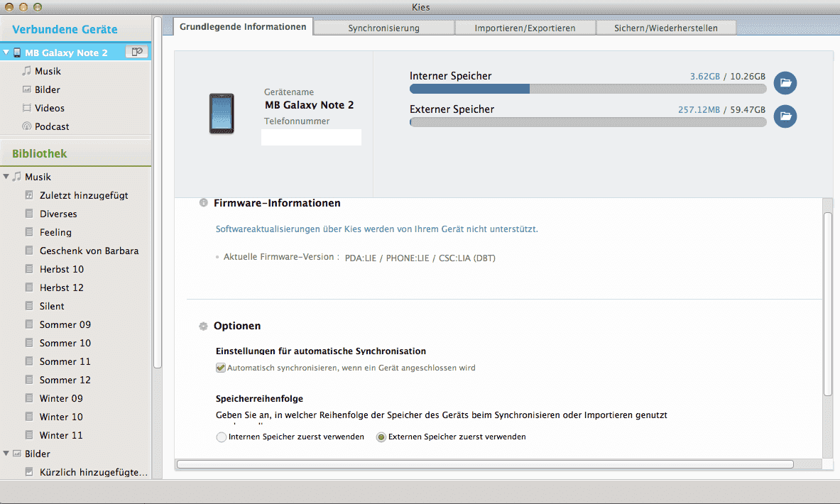Minimize the Kies window
This screenshot has width=840, height=504.
[x=23, y=7]
